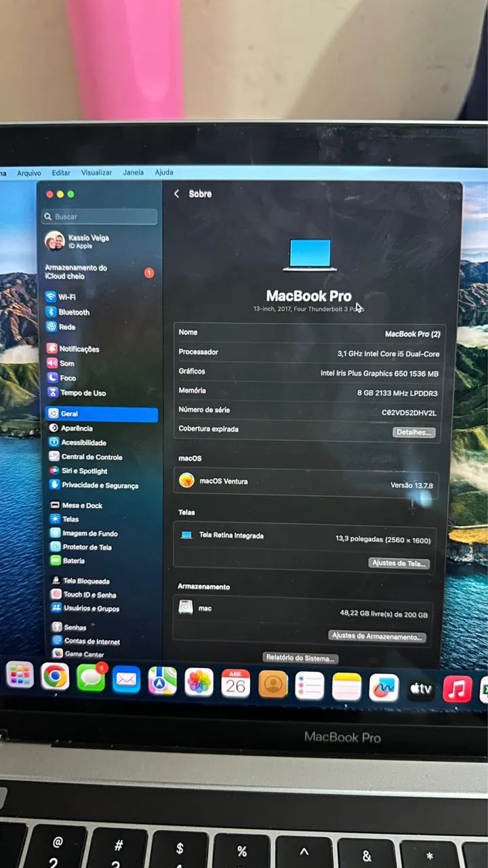Image resolution: width=488 pixels, height=868 pixels.
Task: Open the Ajuda menu
Action: [x=164, y=172]
